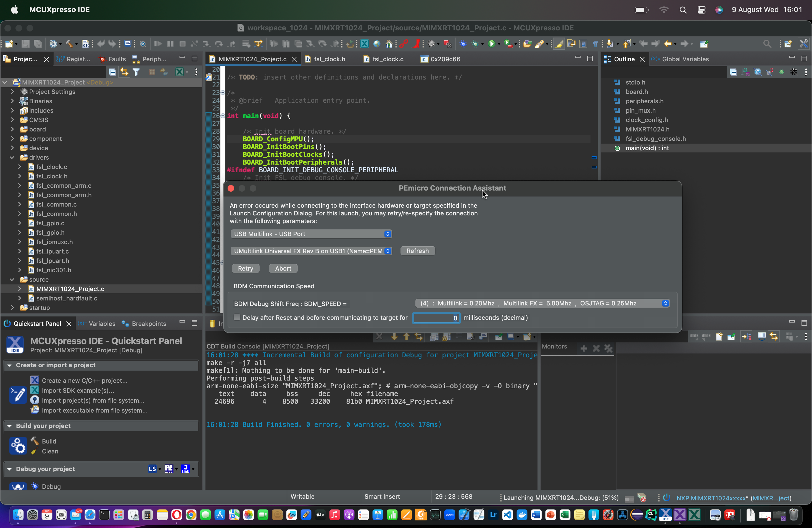Open the Global Variables tab
This screenshot has height=528, width=812.
point(685,59)
